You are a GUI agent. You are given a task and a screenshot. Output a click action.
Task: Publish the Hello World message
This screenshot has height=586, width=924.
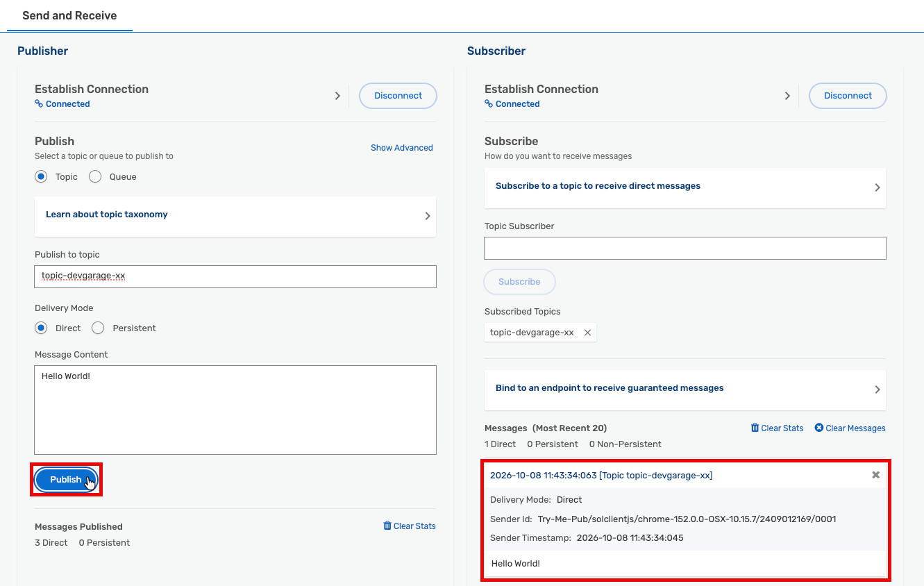(x=66, y=480)
